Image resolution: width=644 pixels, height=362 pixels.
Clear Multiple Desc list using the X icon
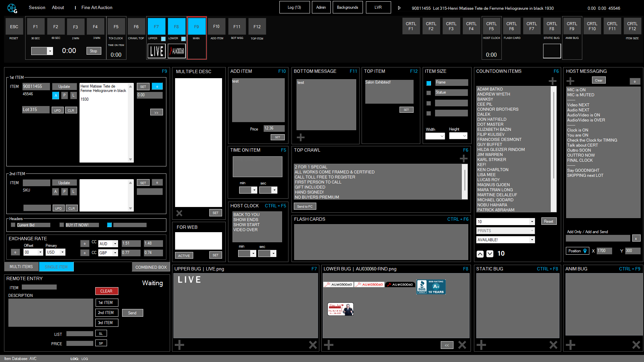[x=179, y=213]
